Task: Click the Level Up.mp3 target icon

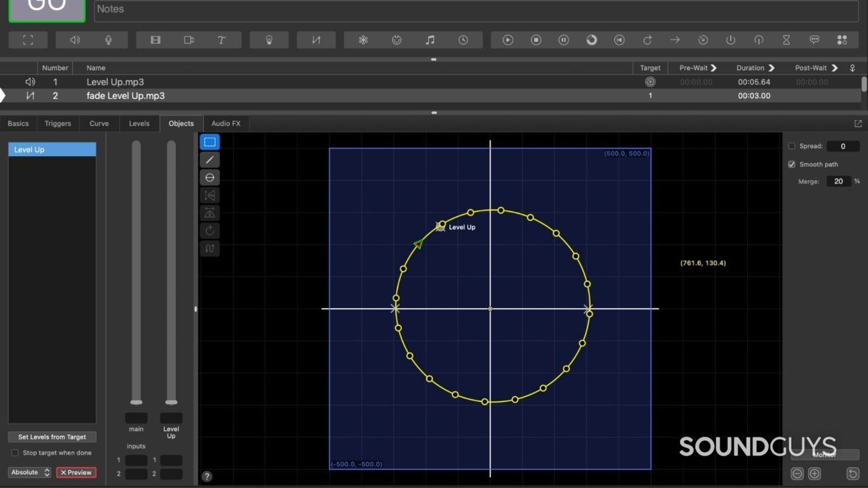Action: pos(650,82)
